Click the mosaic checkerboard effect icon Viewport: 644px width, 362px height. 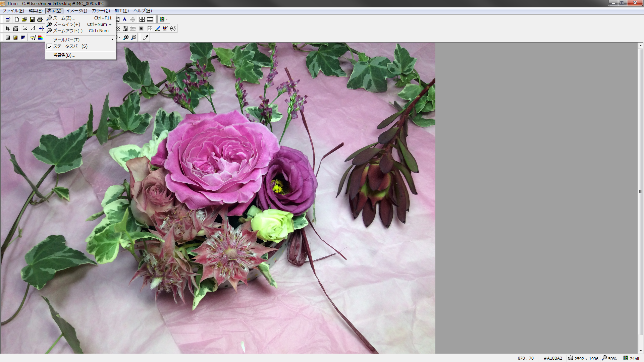pyautogui.click(x=125, y=28)
